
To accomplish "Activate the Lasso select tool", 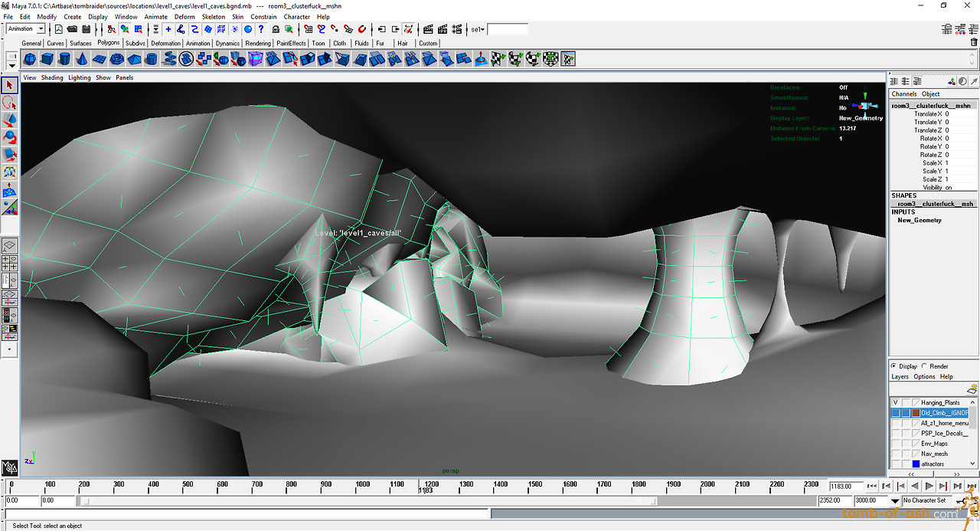I will coord(10,103).
